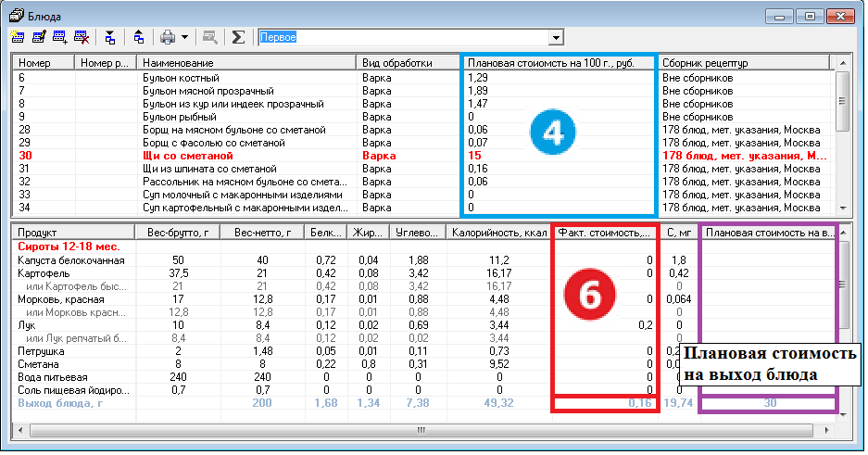Click the move down hierarchy icon
868x455 pixels.
coord(110,37)
